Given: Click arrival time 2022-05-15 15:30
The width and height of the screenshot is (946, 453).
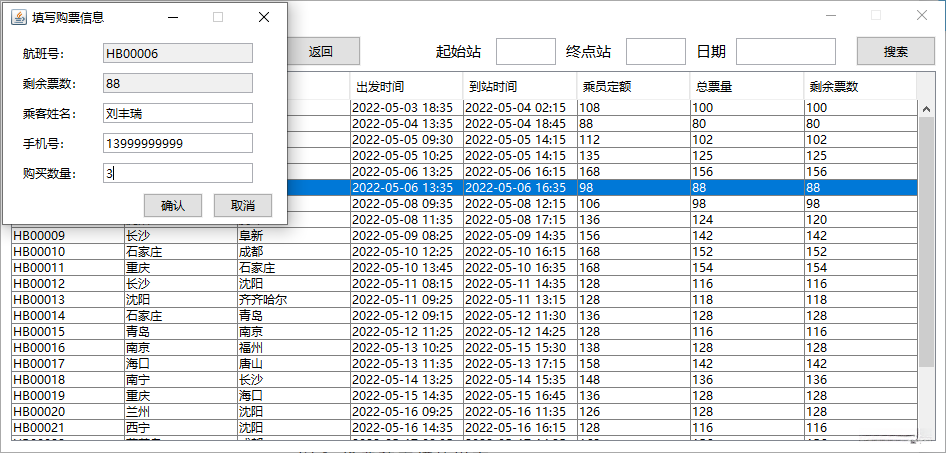Looking at the screenshot, I should point(519,347).
